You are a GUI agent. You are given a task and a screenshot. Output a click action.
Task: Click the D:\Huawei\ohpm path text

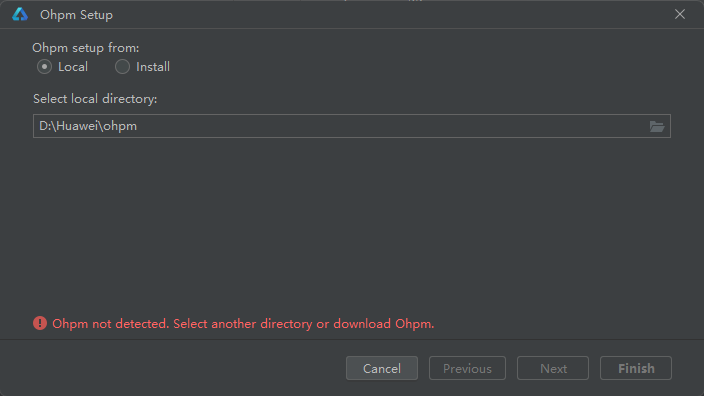[88, 126]
